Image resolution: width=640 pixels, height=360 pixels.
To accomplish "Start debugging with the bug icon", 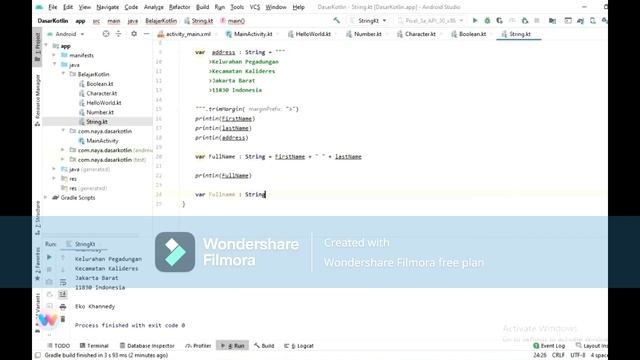I will (x=487, y=20).
